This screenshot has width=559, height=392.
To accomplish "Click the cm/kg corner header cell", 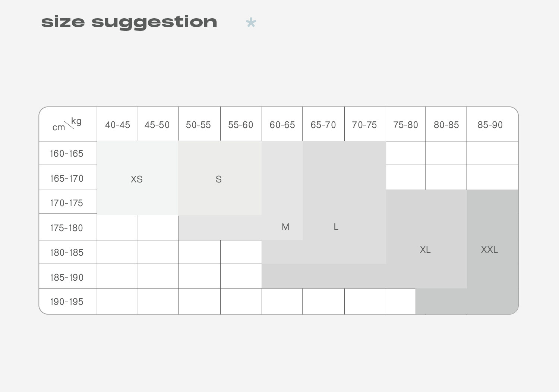I will 67,124.
